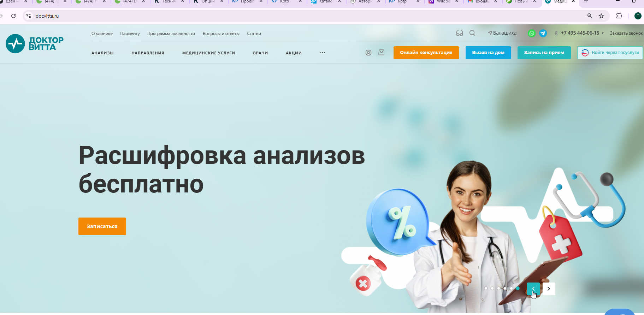Screen dimensions: 644x315
Task: Select the active teal slider dot
Action: pos(518,289)
